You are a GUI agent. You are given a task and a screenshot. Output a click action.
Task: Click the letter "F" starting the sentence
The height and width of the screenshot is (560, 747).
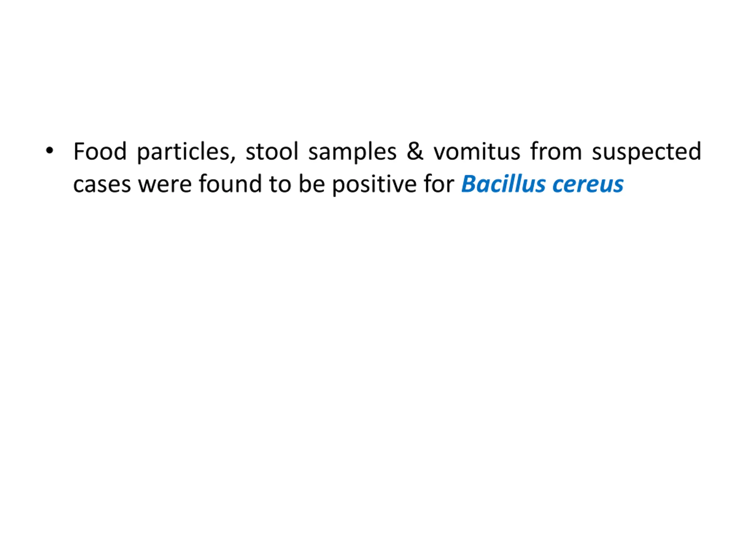coord(79,152)
